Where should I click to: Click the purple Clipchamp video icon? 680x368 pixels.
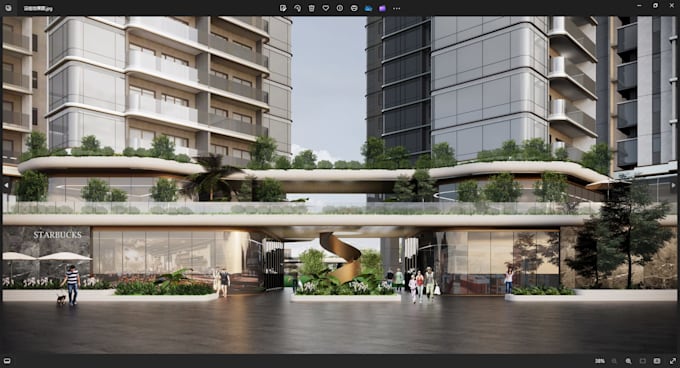click(382, 8)
